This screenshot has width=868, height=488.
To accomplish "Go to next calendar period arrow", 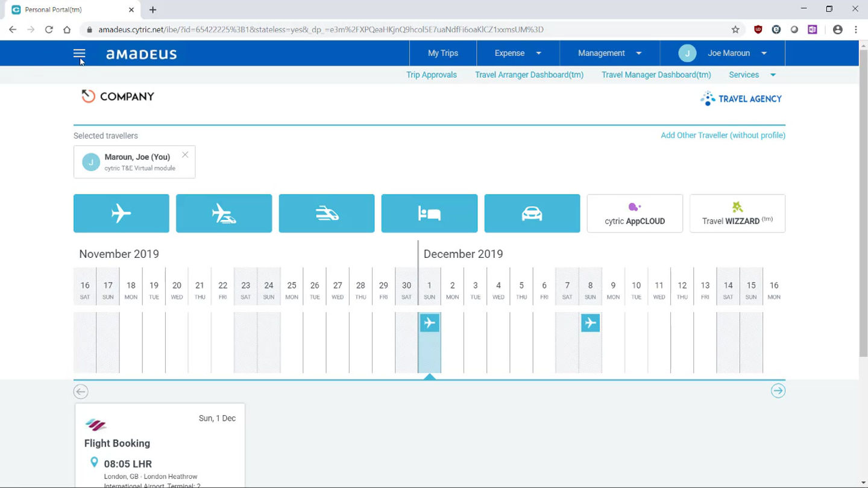I will pos(778,391).
